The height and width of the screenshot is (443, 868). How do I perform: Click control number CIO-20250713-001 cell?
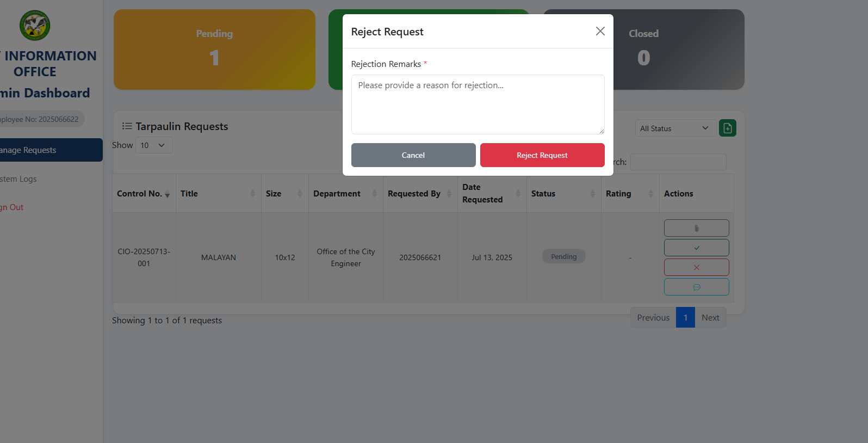(144, 257)
